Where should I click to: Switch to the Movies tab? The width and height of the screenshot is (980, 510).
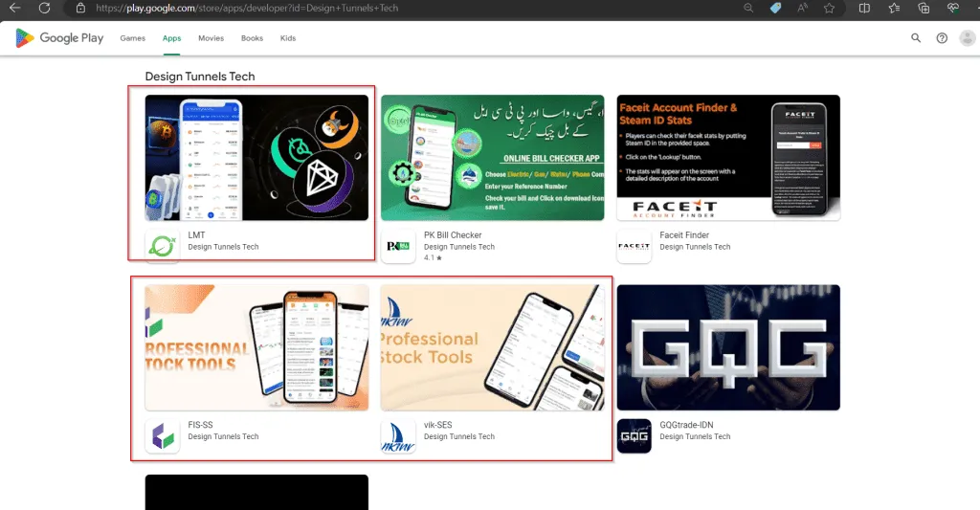211,38
